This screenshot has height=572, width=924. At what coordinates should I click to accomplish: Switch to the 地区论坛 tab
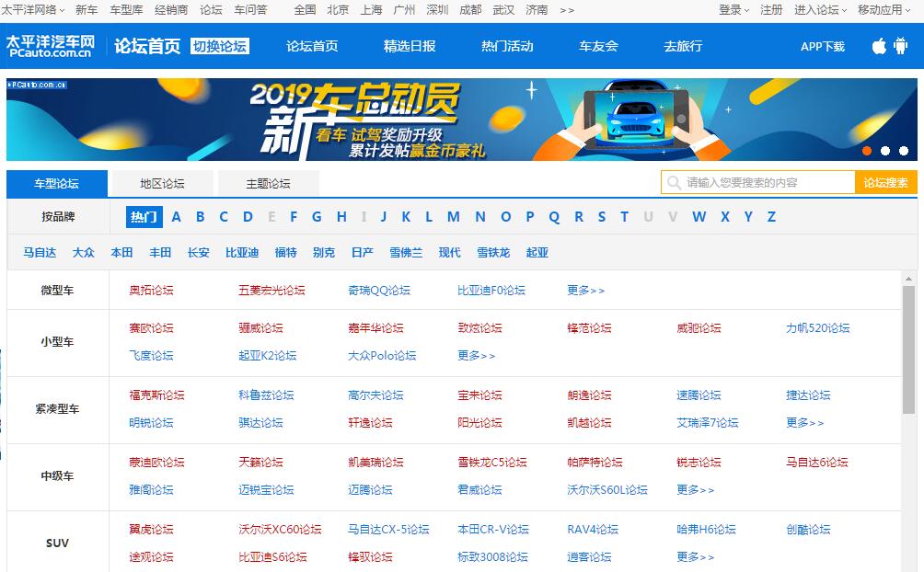click(x=162, y=183)
